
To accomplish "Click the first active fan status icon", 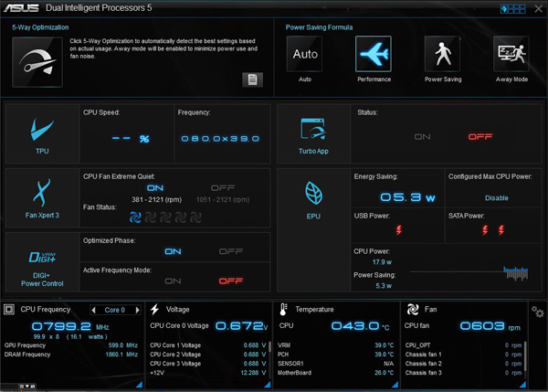I will pos(135,217).
